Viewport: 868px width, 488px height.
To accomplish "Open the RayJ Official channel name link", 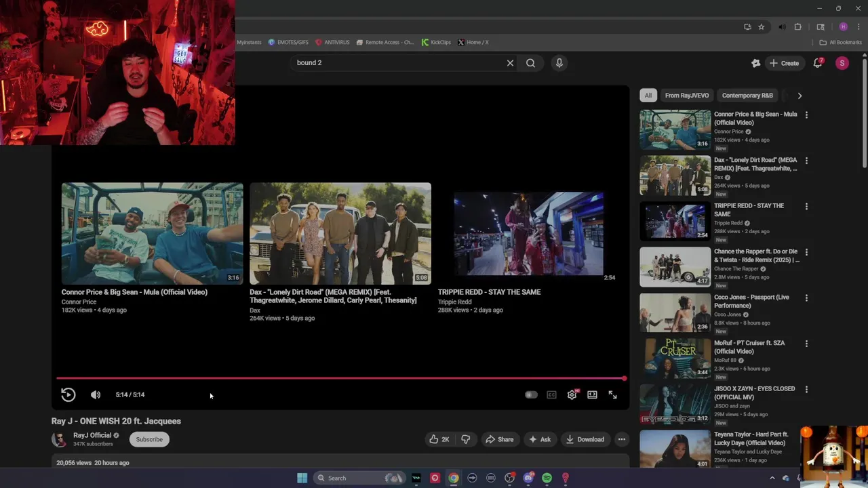I will coord(92,435).
